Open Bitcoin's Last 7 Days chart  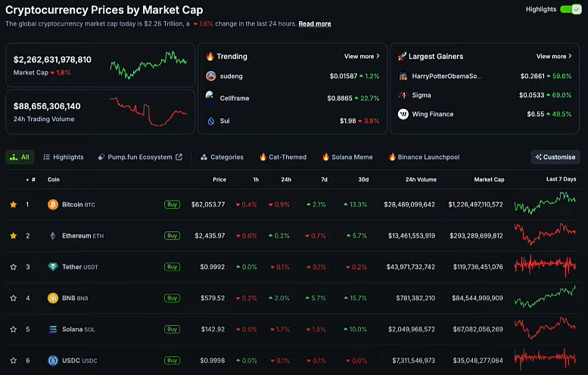tap(545, 203)
